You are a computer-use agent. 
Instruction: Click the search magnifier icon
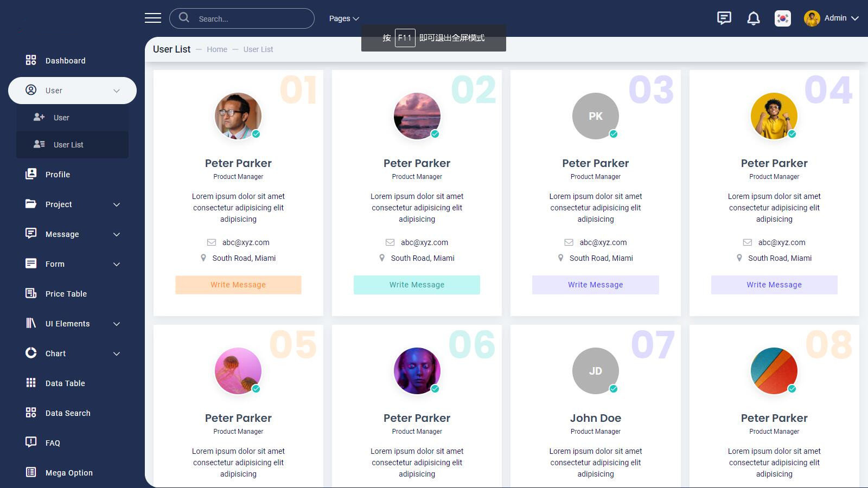click(184, 18)
